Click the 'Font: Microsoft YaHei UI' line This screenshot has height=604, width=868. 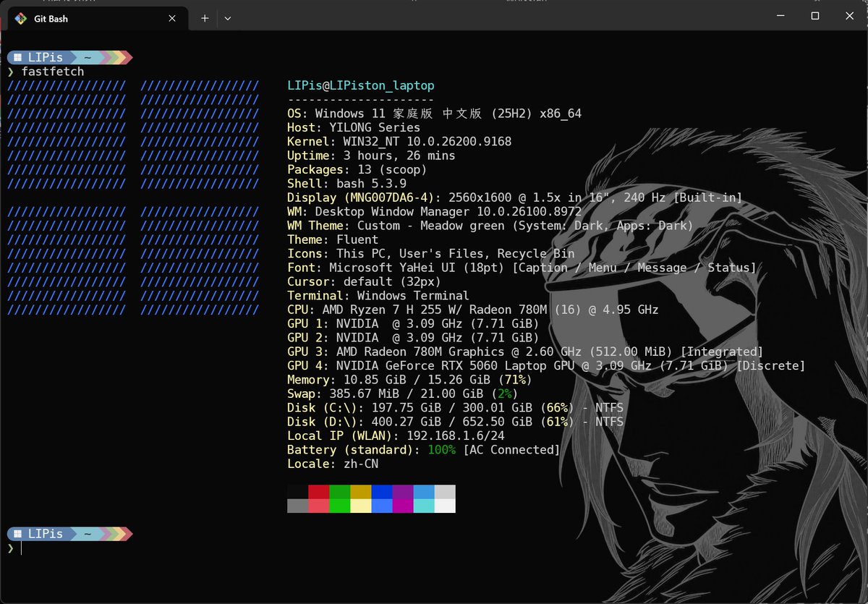click(x=522, y=268)
